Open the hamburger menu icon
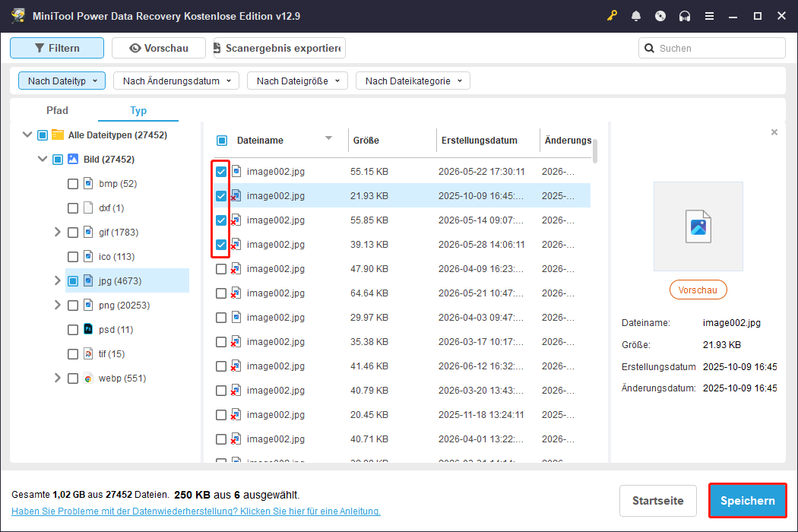Viewport: 798px width, 532px height. tap(709, 16)
